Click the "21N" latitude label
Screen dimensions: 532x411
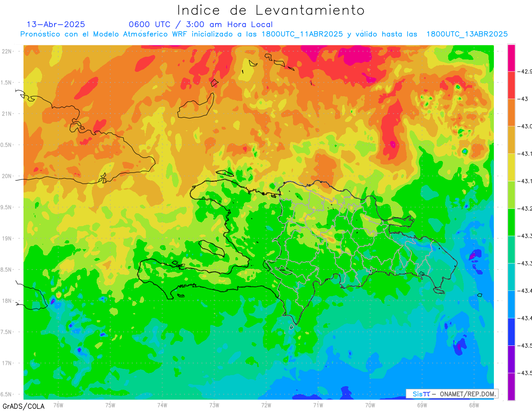(x=7, y=114)
